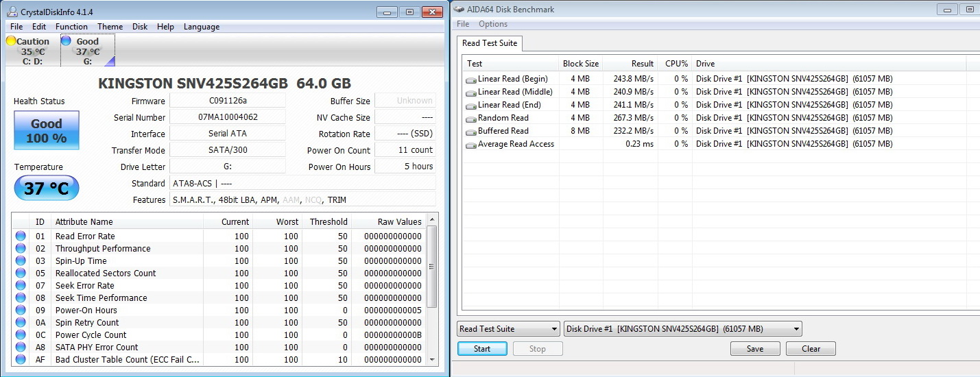This screenshot has width=980, height=377.
Task: Click the Power On Hours field
Action: [405, 167]
